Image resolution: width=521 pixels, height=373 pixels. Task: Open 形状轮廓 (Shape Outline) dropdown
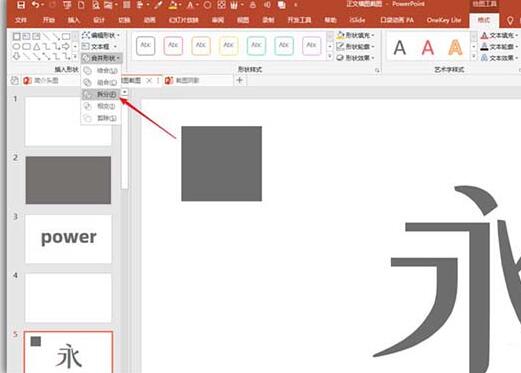point(355,46)
